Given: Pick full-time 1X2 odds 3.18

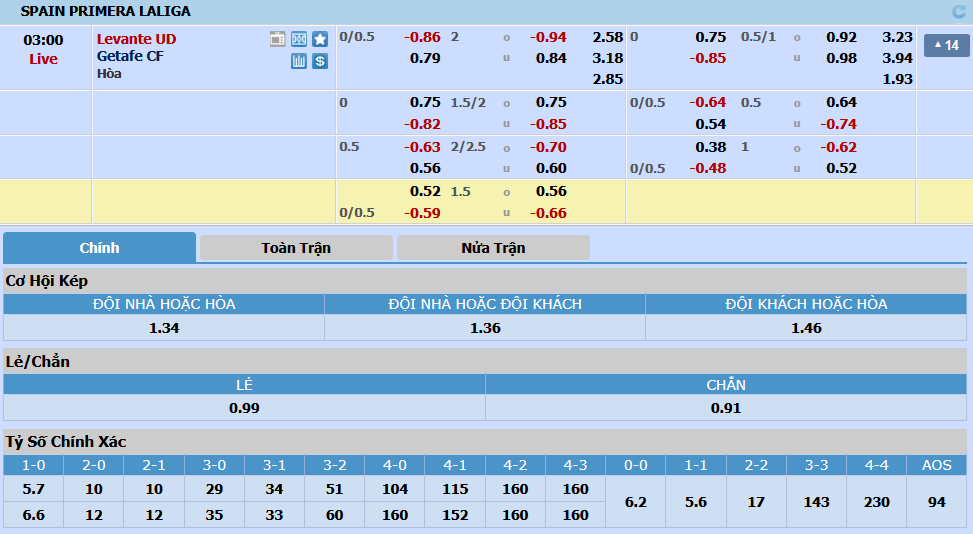Looking at the screenshot, I should coord(608,58).
